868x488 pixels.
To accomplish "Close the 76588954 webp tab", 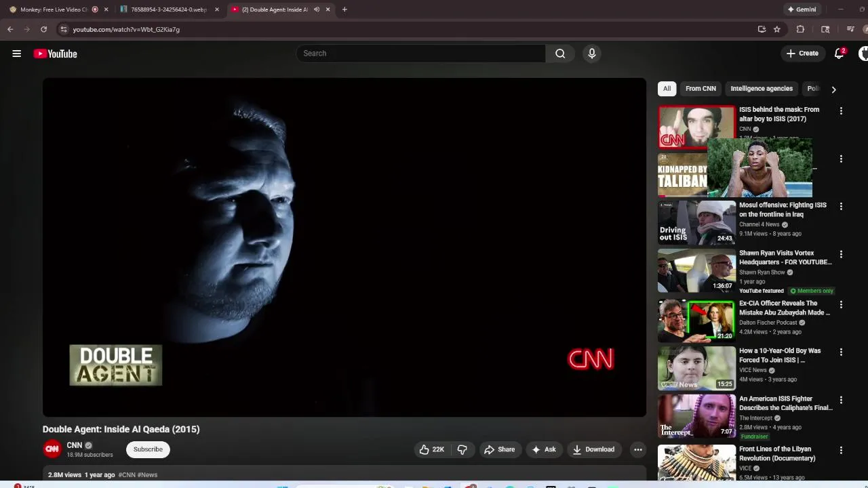I will pyautogui.click(x=217, y=9).
